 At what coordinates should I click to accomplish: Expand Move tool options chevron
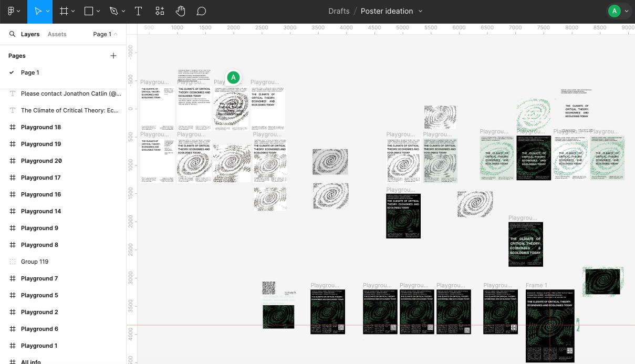(x=48, y=12)
